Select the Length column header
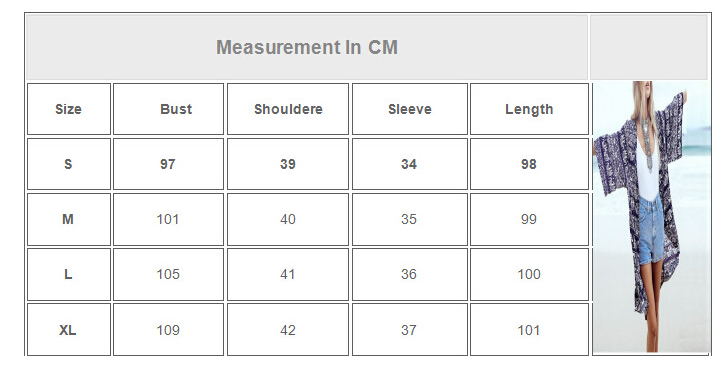718x367 pixels. (529, 109)
